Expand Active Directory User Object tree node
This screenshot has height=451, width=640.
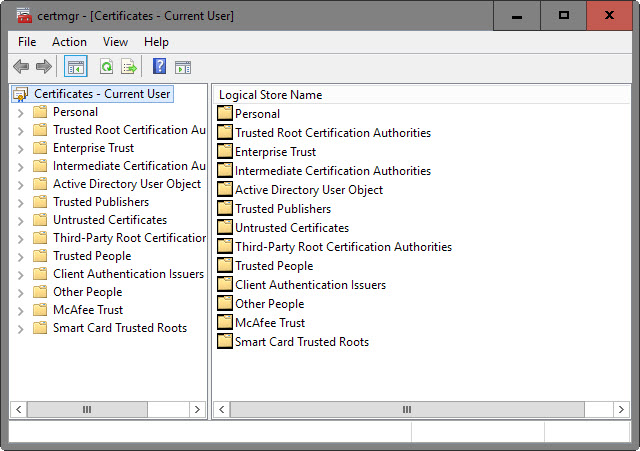(x=20, y=185)
